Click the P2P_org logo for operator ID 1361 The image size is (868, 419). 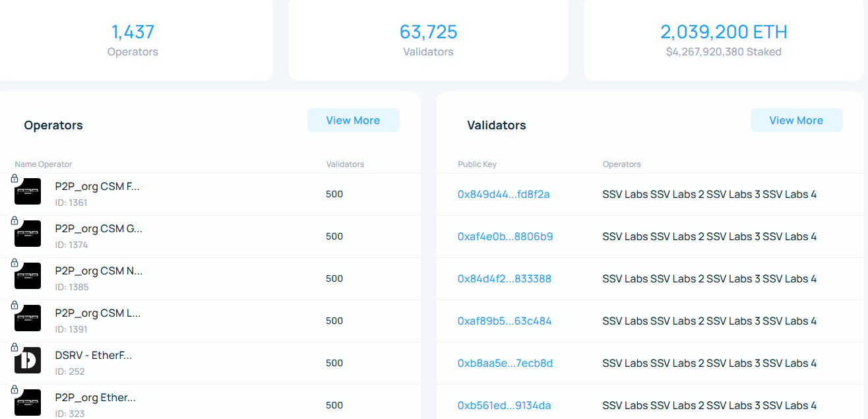point(28,192)
